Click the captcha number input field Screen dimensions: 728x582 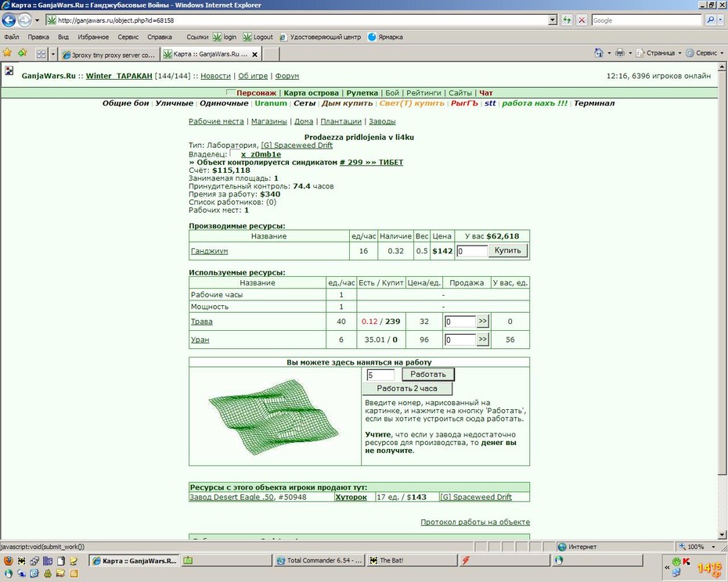tap(380, 375)
